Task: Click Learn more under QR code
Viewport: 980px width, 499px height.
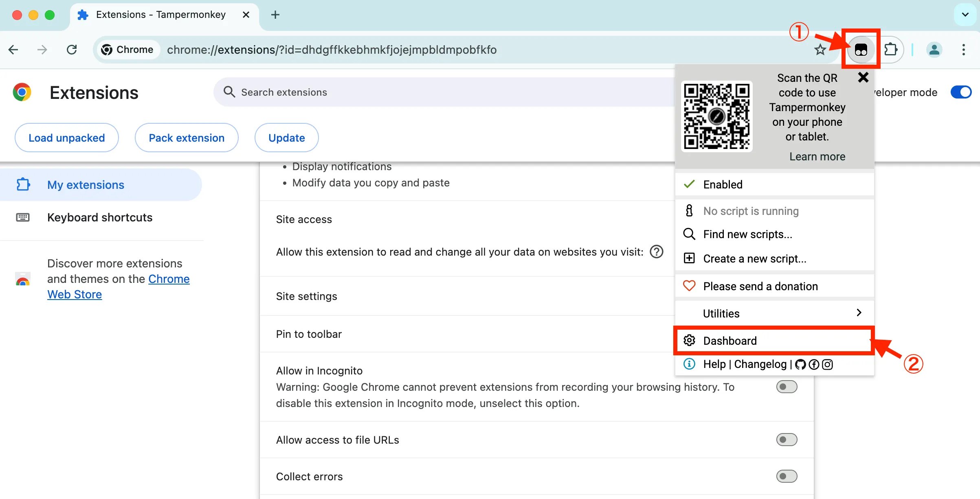Action: 817,157
